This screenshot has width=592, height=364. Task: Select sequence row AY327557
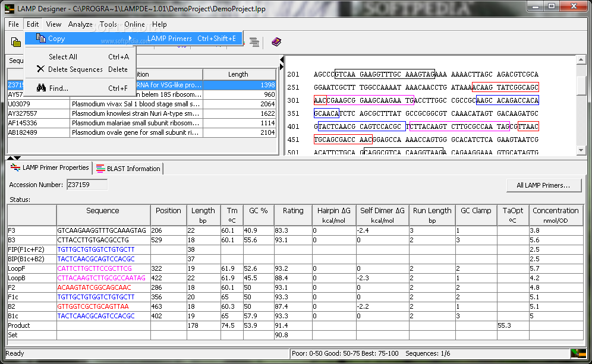tap(141, 113)
